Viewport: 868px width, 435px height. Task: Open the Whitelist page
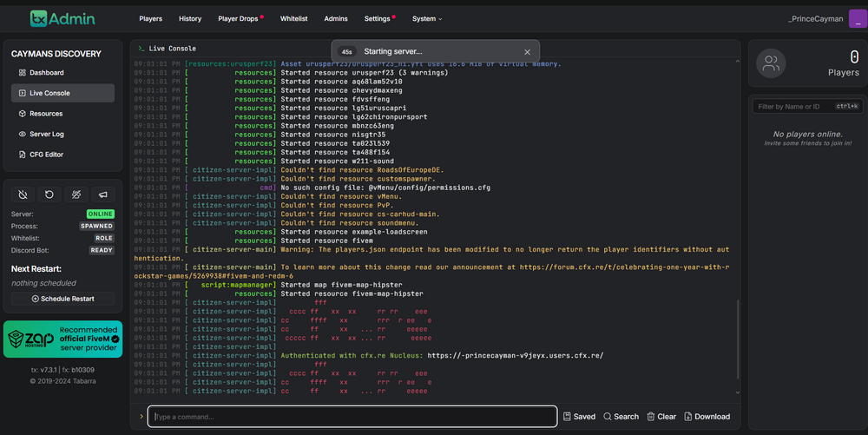pos(293,18)
